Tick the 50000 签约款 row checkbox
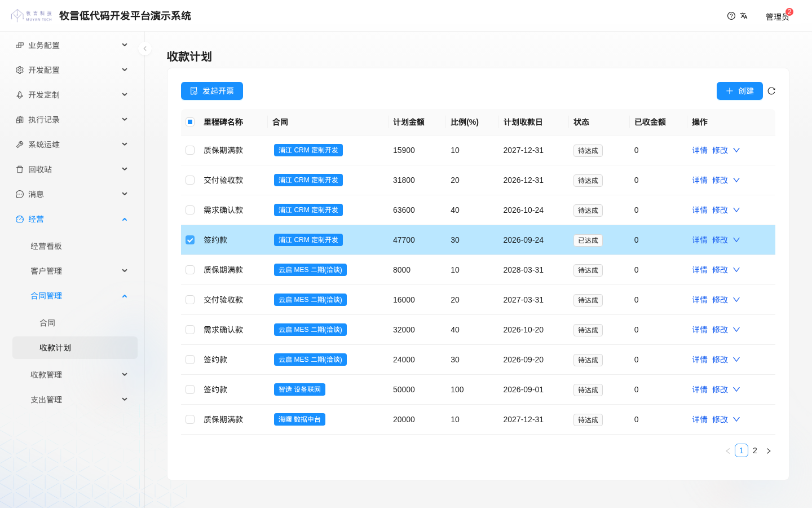The width and height of the screenshot is (812, 508). pos(190,389)
